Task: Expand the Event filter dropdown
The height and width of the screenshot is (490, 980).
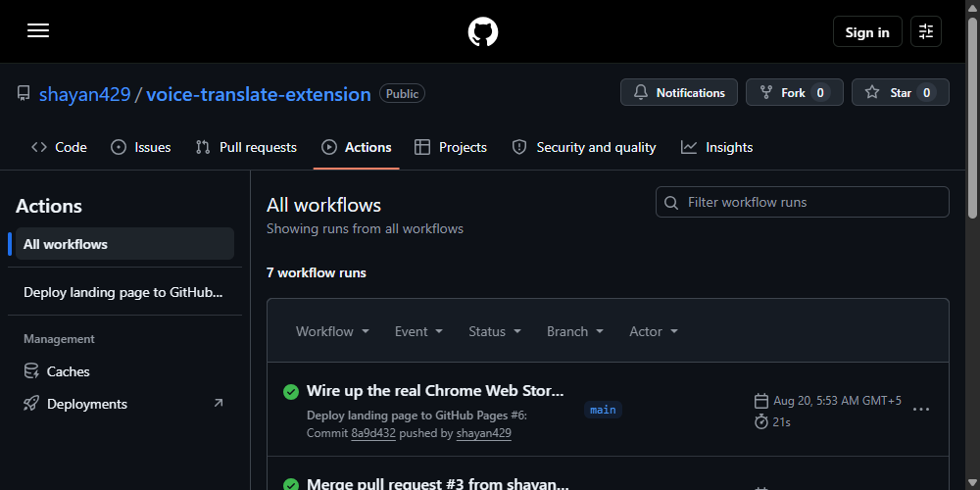Action: [x=418, y=331]
